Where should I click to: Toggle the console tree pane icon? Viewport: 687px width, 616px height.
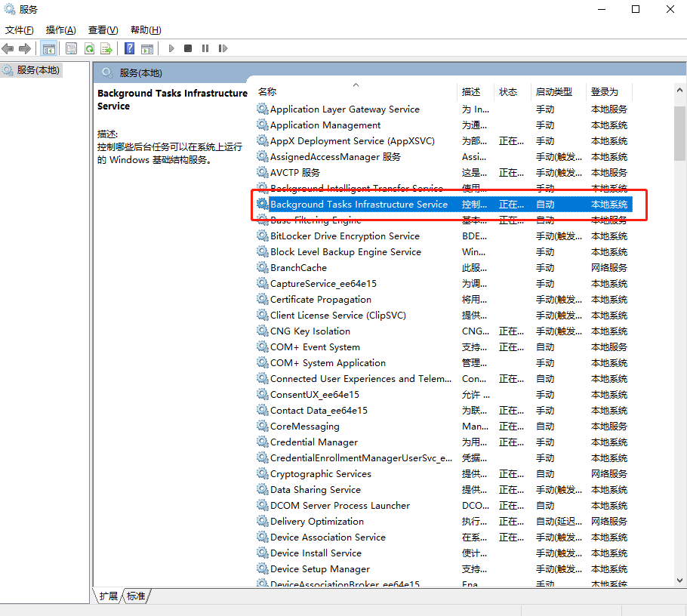pos(49,48)
